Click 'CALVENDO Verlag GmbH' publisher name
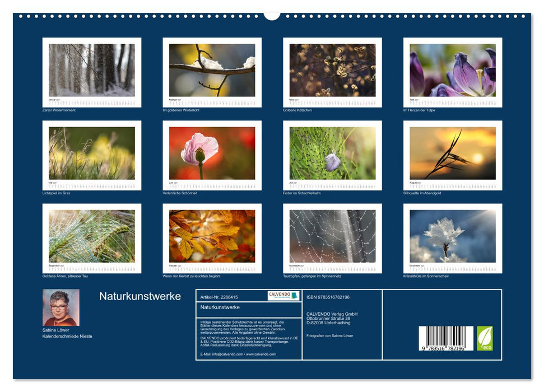 [332, 314]
